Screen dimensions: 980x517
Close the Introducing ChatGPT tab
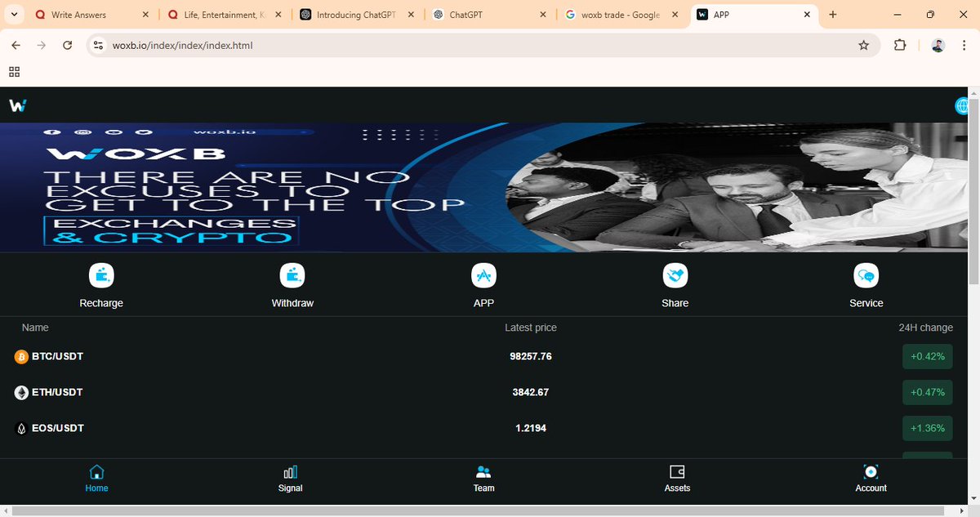410,15
